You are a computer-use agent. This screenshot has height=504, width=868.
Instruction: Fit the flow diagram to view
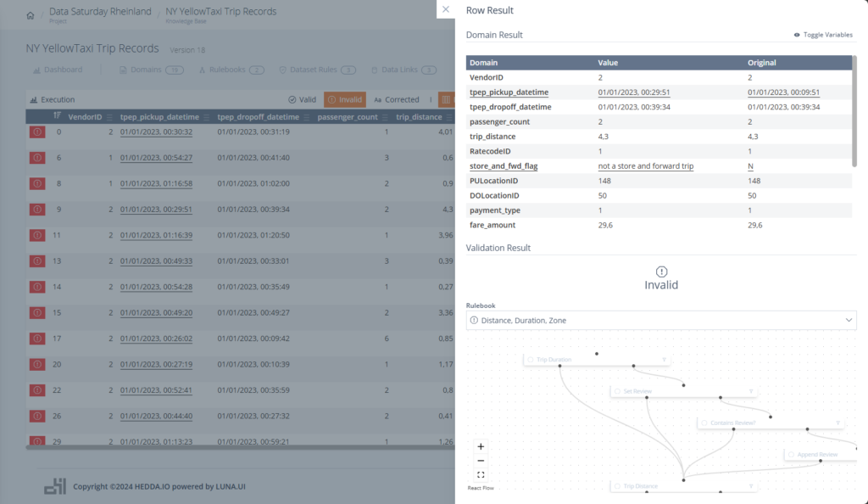pos(481,474)
